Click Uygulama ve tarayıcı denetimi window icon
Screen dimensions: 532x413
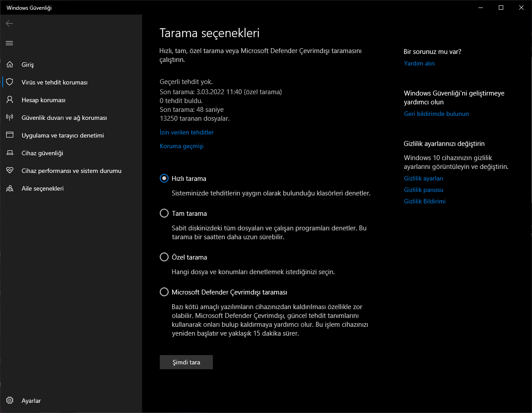click(10, 135)
